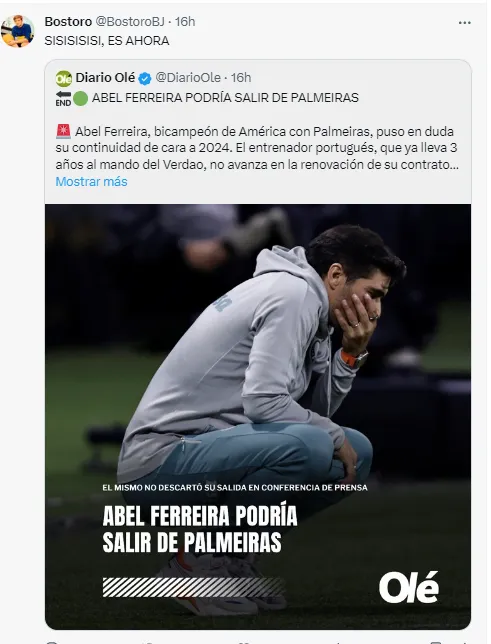Viewport: 491px width, 644px height.
Task: Click the 16h timestamp of Bostoro's tweet
Action: [185, 21]
